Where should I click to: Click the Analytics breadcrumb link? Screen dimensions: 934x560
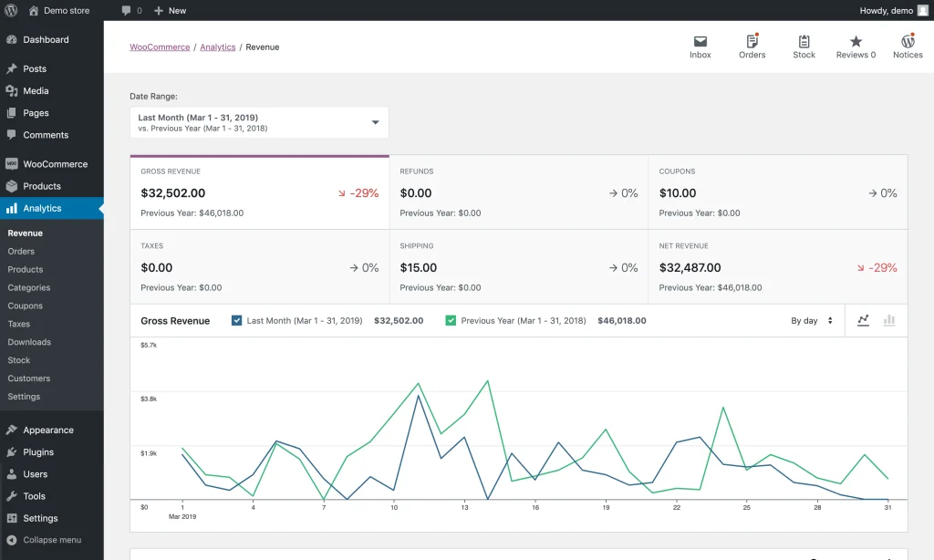[218, 47]
